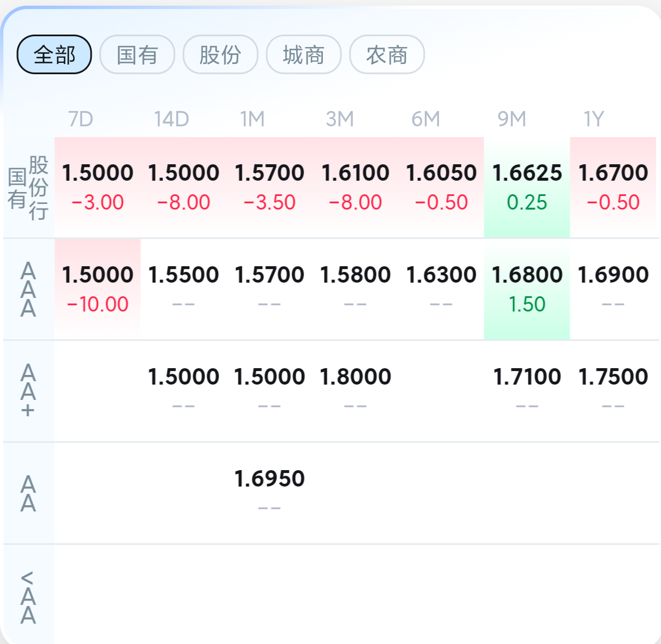Select the 国有股份行 row label
This screenshot has width=661, height=644.
[x=28, y=187]
